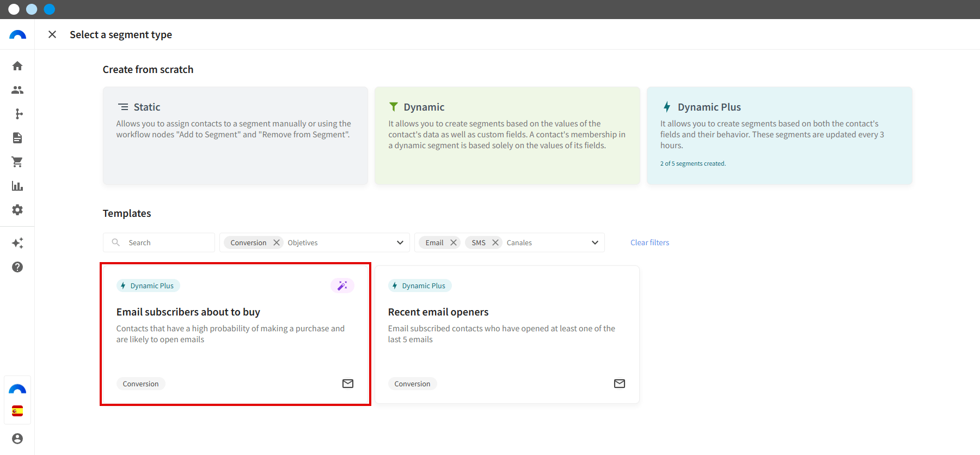
Task: Open Contacts in the sidebar
Action: [x=17, y=90]
